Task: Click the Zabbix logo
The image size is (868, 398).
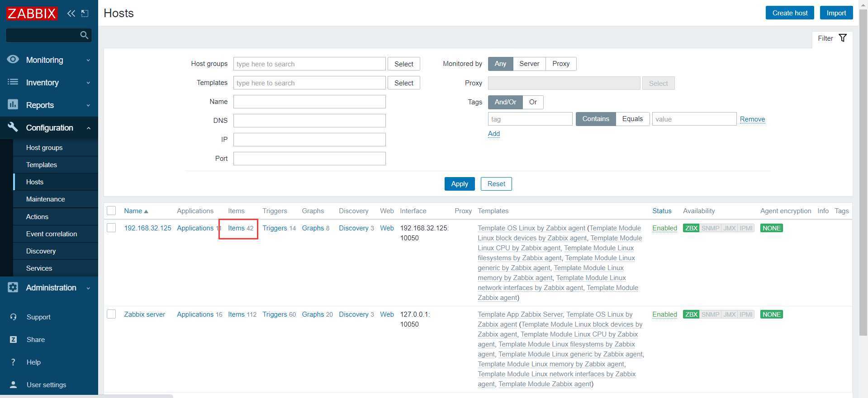Action: tap(32, 13)
